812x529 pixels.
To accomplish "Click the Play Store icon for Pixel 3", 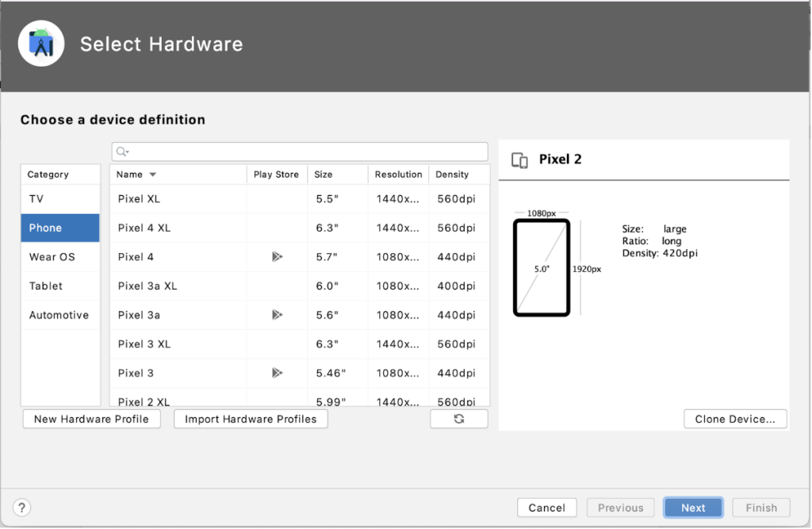I will coord(276,373).
